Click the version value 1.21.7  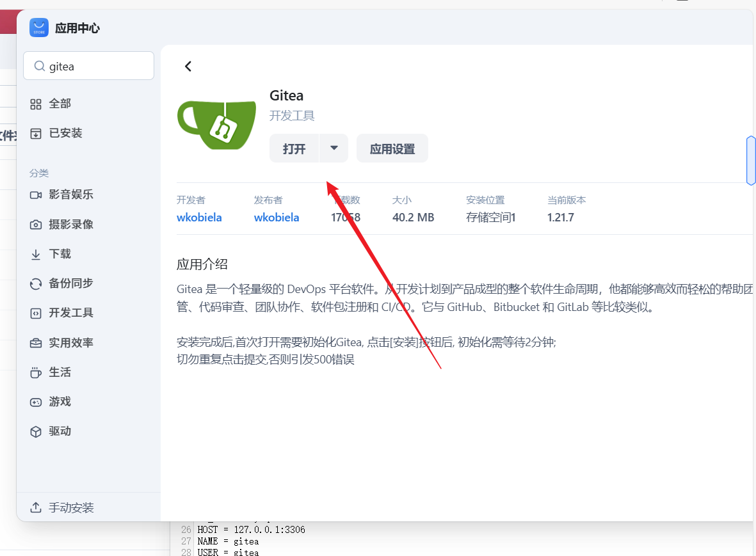coord(560,218)
